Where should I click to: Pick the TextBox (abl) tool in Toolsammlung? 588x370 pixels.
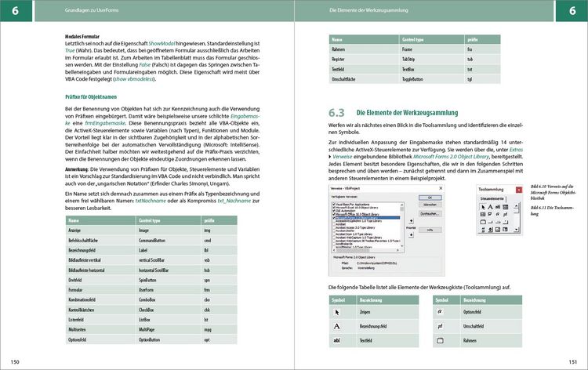[x=498, y=207]
